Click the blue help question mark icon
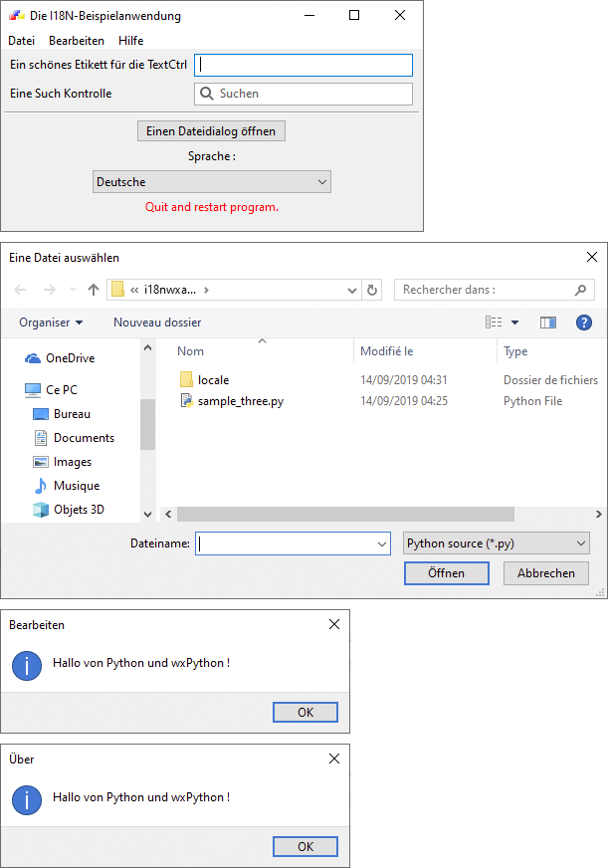Viewport: 608px width, 868px height. point(584,323)
